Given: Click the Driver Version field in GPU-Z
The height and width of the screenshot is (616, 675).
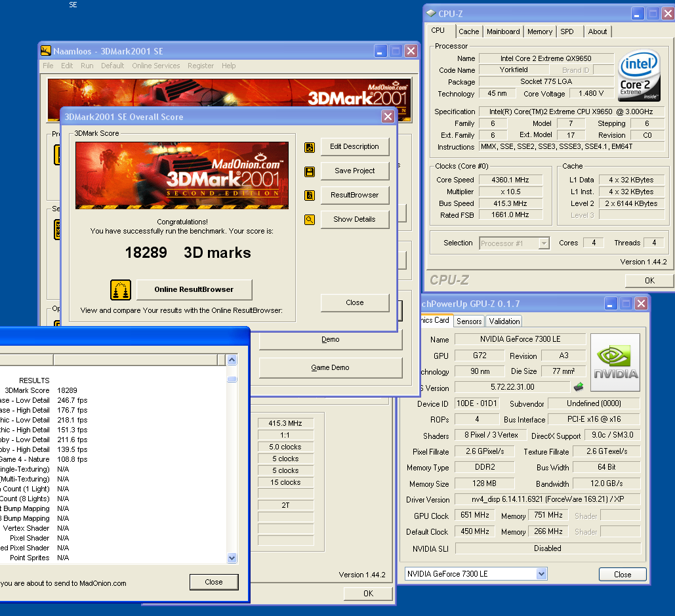Looking at the screenshot, I should pyautogui.click(x=547, y=499).
